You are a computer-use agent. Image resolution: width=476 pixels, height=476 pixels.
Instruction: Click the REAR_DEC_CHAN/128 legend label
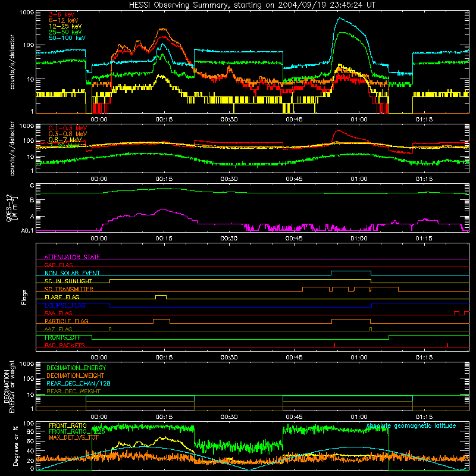point(79,383)
